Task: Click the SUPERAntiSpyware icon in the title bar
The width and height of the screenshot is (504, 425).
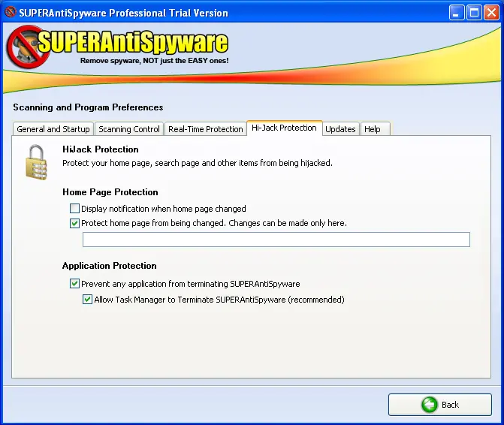Action: coord(11,13)
